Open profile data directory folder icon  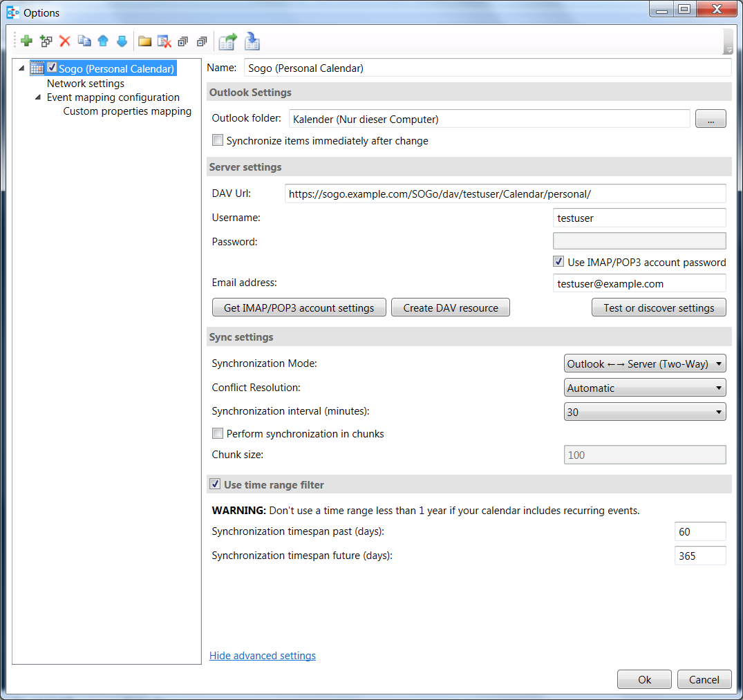(x=144, y=41)
